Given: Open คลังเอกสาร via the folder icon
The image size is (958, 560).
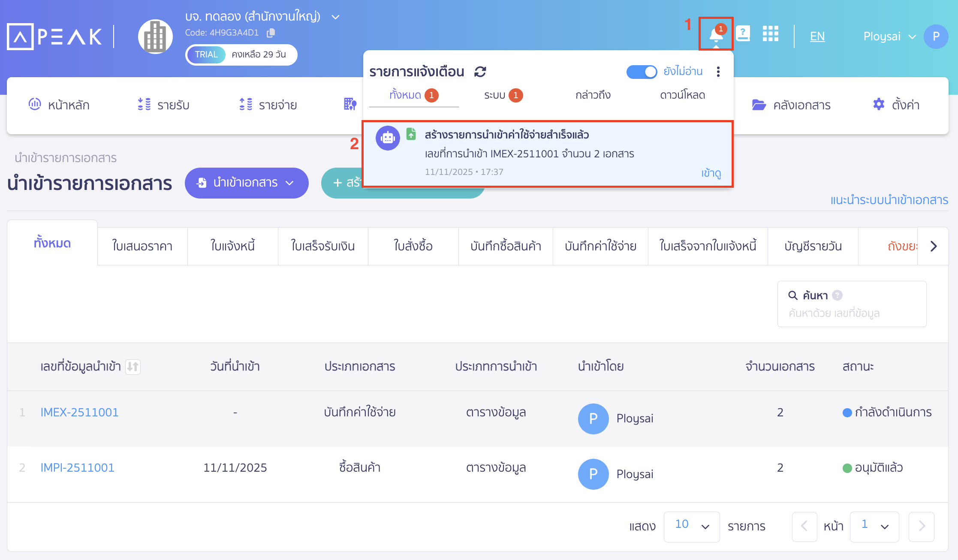Looking at the screenshot, I should [759, 105].
